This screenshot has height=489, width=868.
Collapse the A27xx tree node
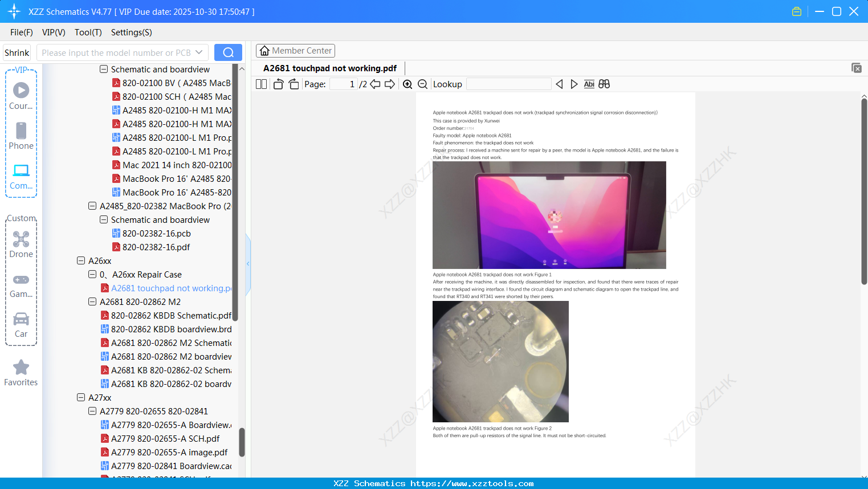coord(81,397)
